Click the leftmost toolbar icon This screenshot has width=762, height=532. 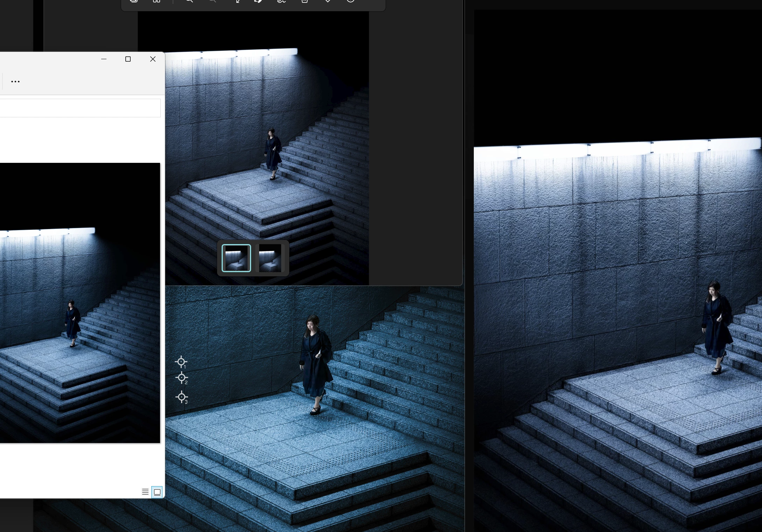pos(134,1)
